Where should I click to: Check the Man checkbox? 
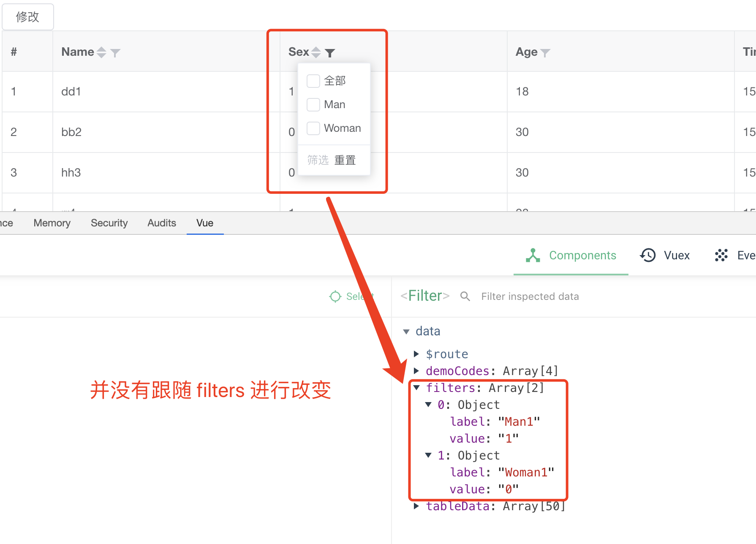313,104
